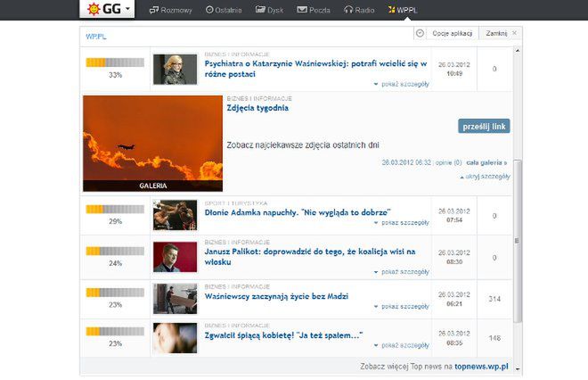Click the SPORT I TURYSTYKA category label
This screenshot has height=380, width=588.
click(x=236, y=203)
